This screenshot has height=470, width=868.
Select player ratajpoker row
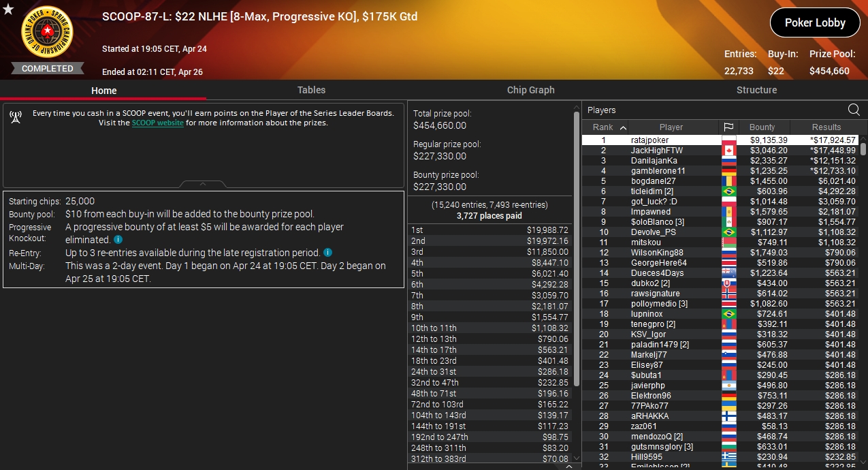point(720,140)
